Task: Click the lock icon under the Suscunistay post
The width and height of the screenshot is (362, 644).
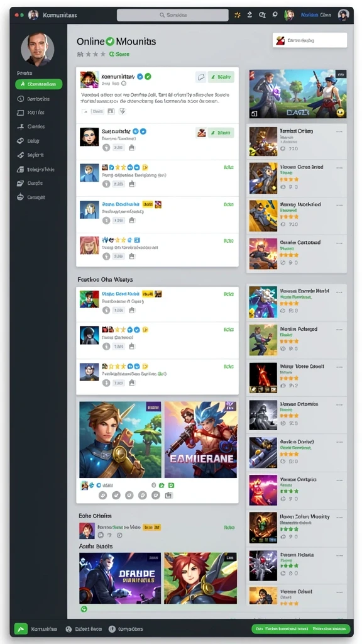Action: 132,148
